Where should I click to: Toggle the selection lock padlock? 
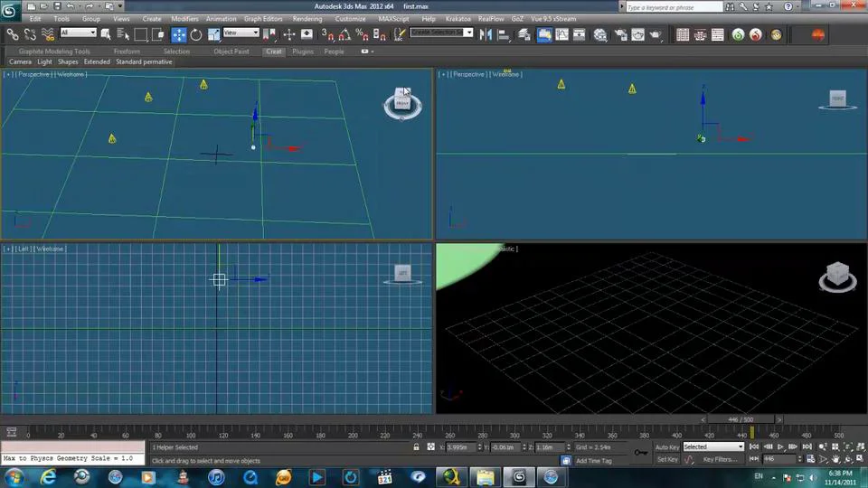(416, 446)
